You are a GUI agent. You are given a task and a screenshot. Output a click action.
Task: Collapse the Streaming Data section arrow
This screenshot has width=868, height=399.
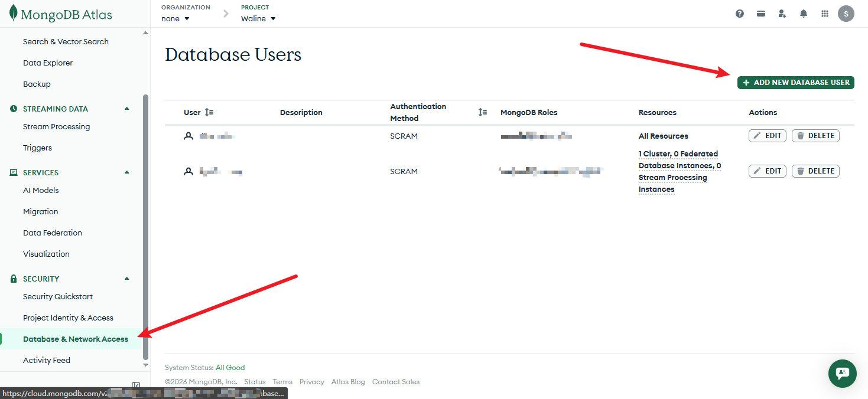(126, 109)
